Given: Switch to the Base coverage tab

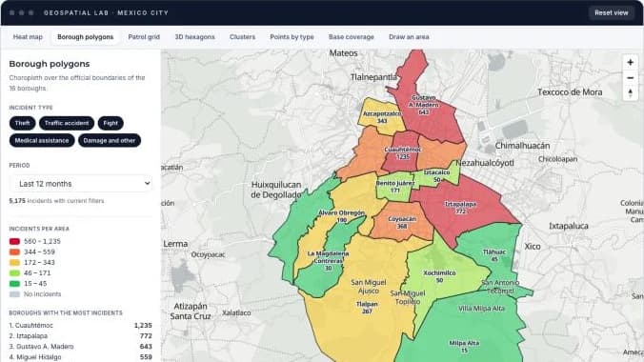Looking at the screenshot, I should click(352, 37).
